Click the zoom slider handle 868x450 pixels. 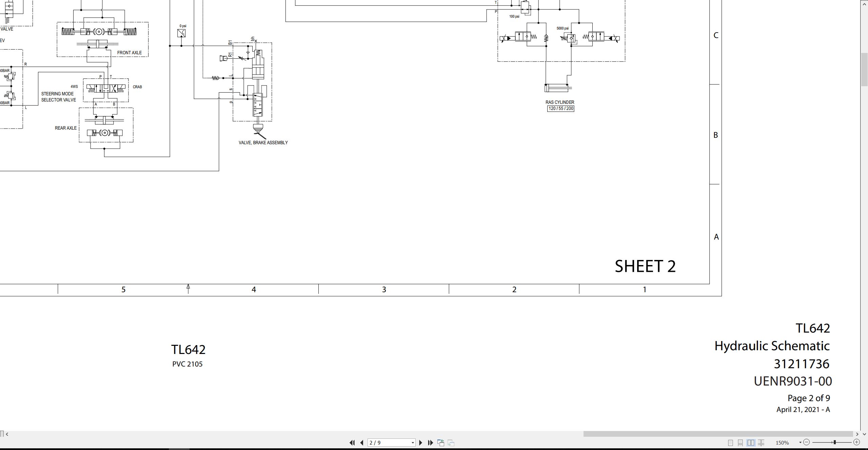(834, 442)
